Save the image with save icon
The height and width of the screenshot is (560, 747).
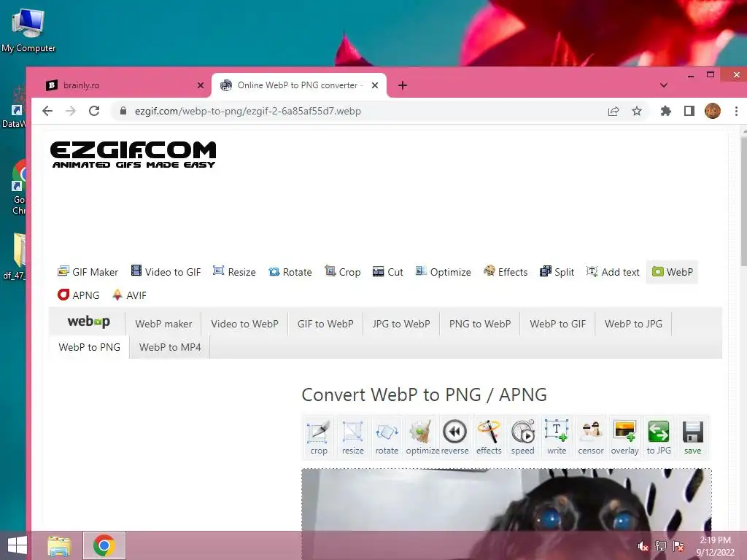point(693,437)
